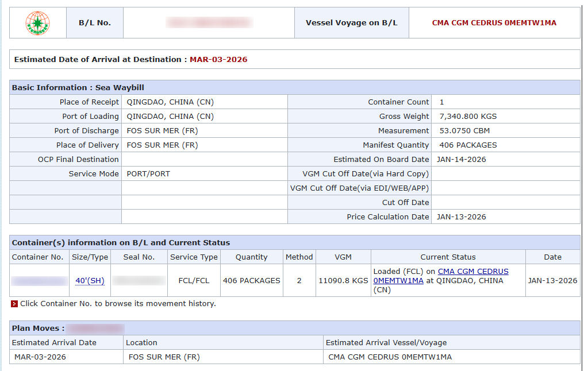Click the vessel voyage name in the header
588x371 pixels.
coord(494,23)
